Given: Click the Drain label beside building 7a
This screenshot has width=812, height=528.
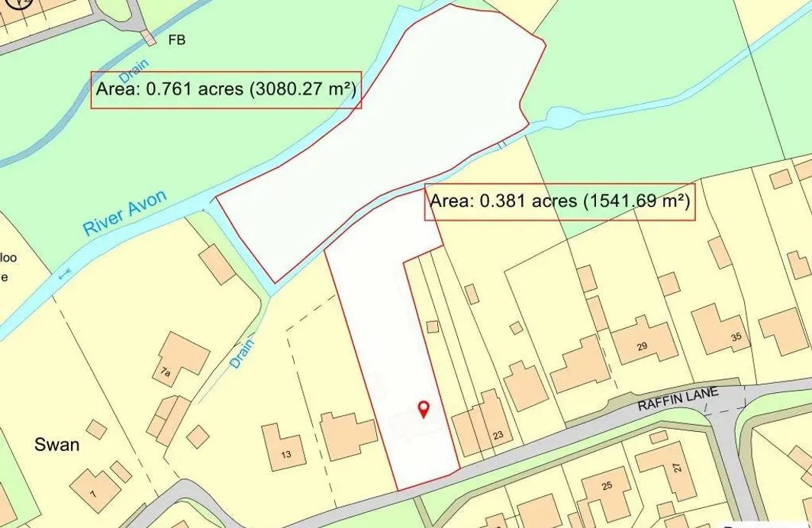Looking at the screenshot, I should 242,353.
